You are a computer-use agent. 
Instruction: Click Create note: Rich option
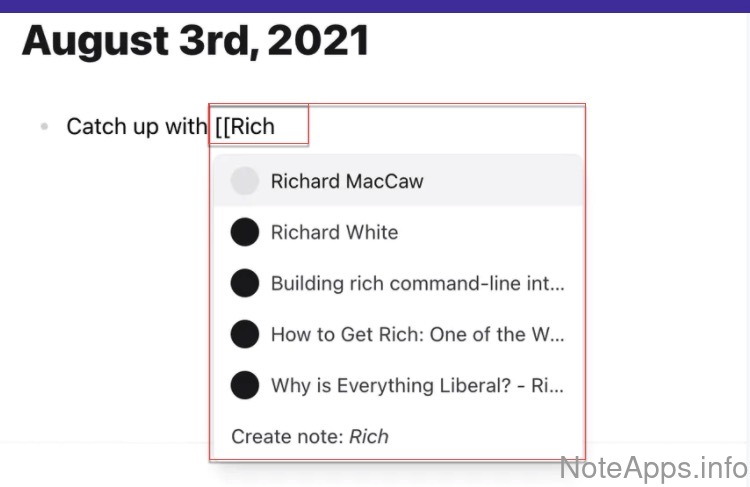(x=310, y=436)
